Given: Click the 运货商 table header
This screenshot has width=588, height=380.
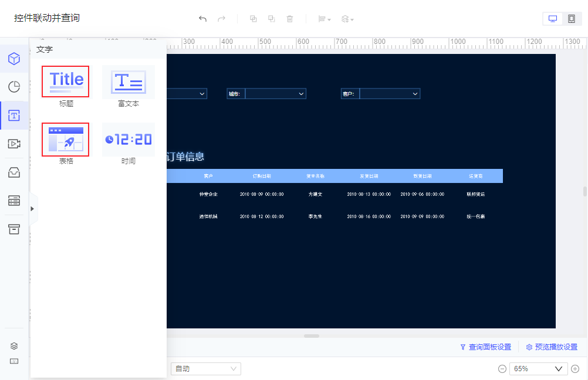Looking at the screenshot, I should 476,176.
